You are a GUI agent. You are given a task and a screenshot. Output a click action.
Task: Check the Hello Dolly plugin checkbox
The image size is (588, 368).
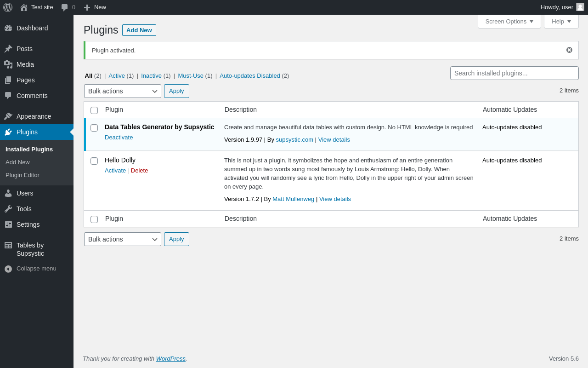click(94, 161)
